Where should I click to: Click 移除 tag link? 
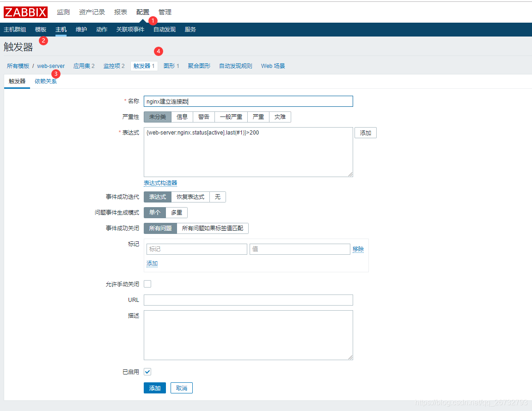coord(358,249)
